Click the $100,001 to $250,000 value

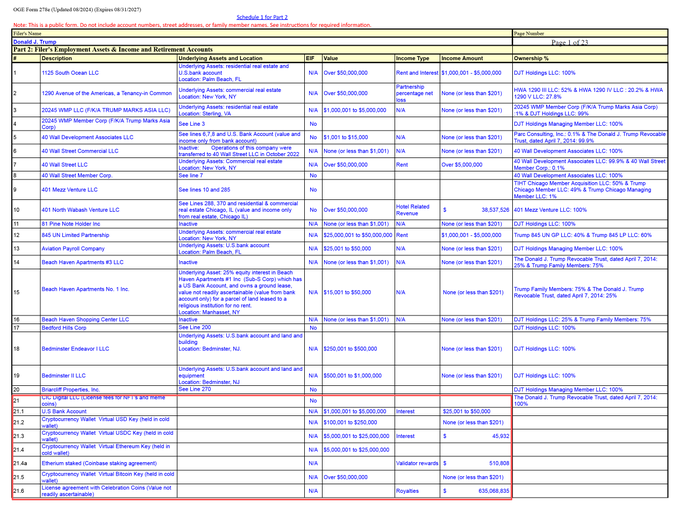350,422
